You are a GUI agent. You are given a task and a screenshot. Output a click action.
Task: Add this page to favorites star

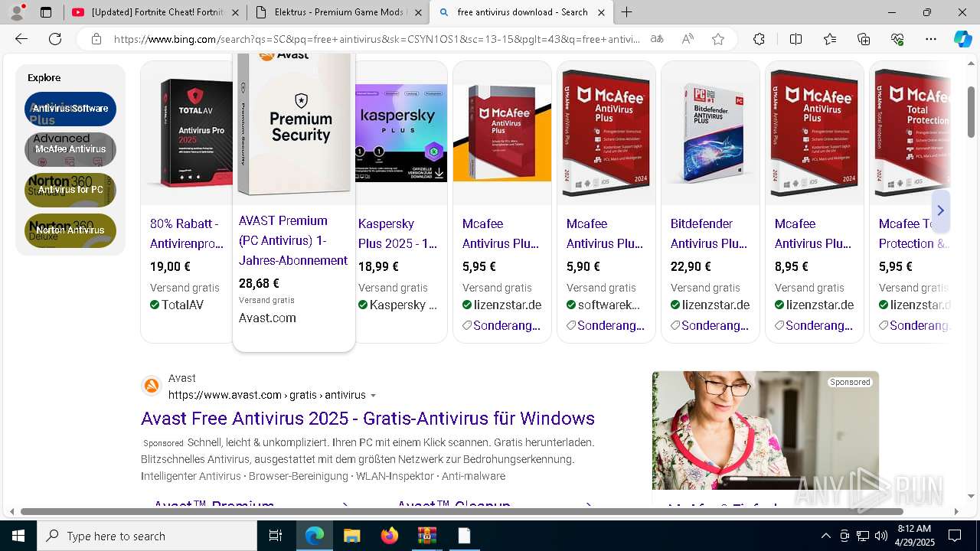pyautogui.click(x=718, y=39)
